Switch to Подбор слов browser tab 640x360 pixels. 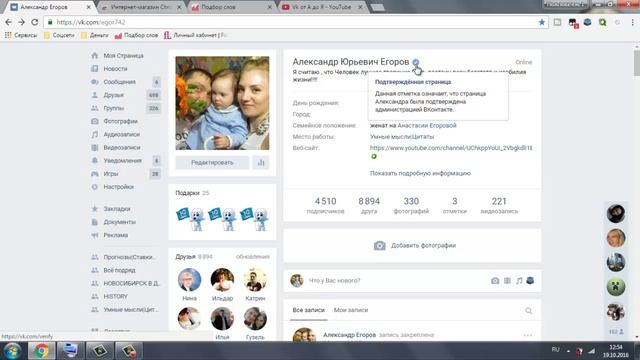coord(231,7)
